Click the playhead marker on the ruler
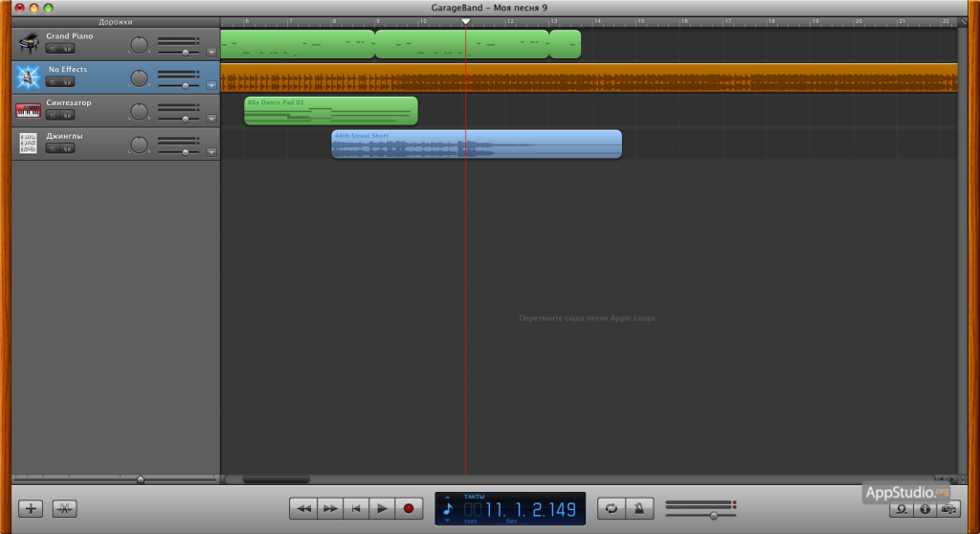980x534 pixels. click(466, 22)
